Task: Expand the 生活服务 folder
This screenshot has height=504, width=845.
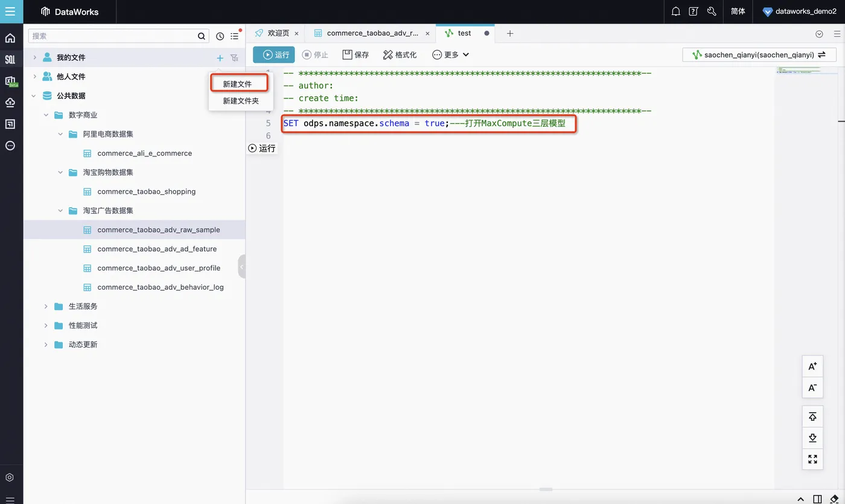Action: tap(46, 306)
